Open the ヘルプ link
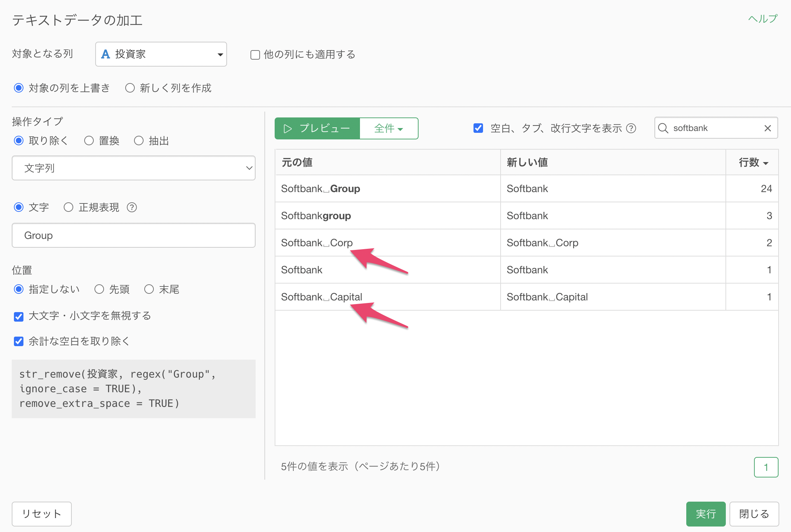This screenshot has width=791, height=532. pyautogui.click(x=762, y=19)
